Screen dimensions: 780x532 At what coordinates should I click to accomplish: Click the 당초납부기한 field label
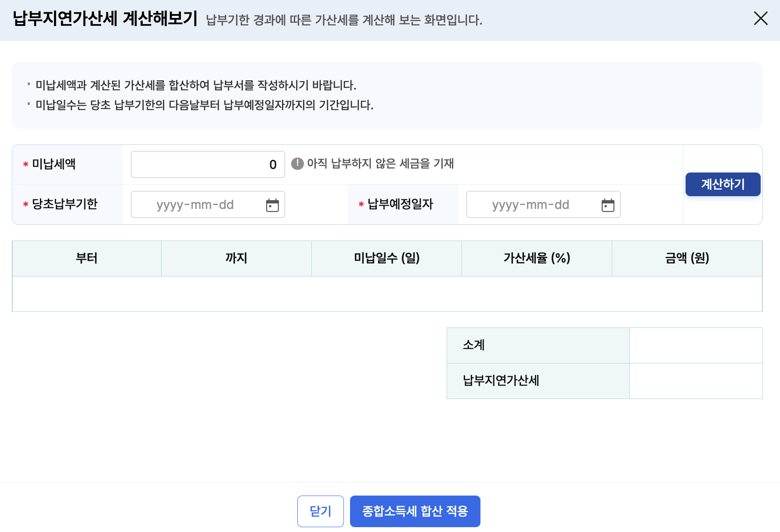[65, 204]
